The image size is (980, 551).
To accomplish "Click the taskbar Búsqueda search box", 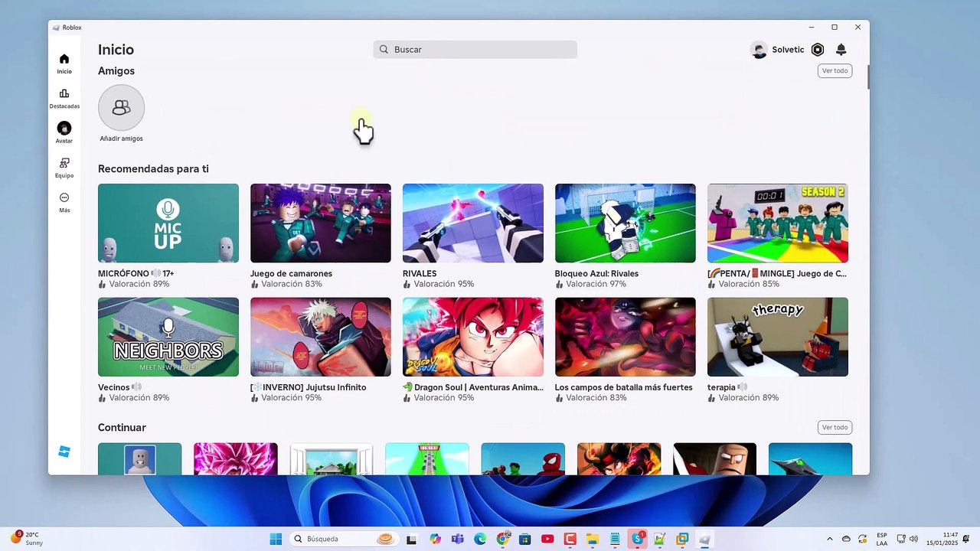I will point(344,539).
